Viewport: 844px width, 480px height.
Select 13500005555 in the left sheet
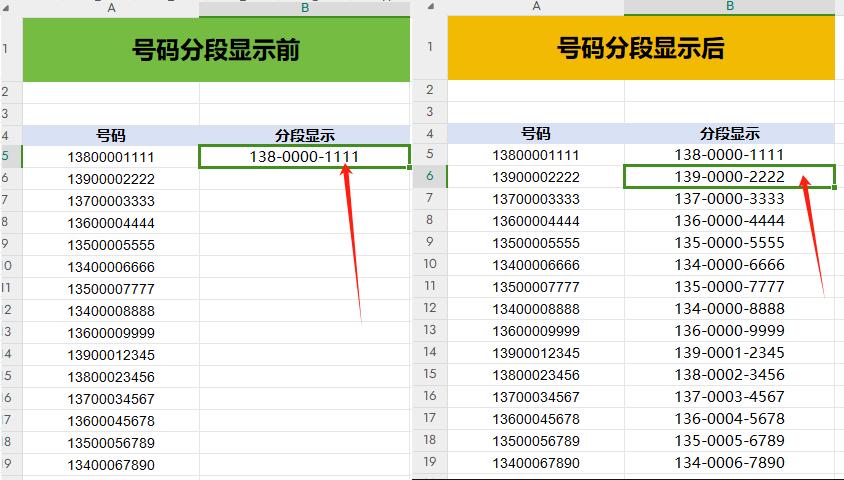pos(111,245)
